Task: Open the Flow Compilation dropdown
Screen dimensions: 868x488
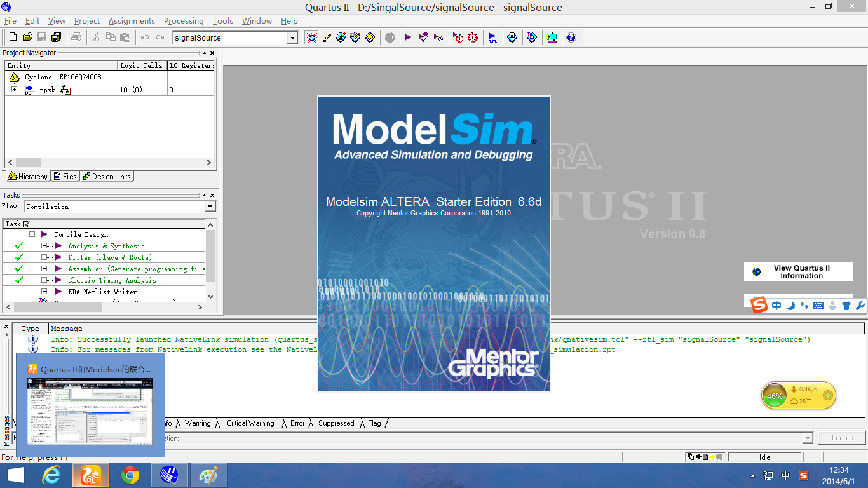Action: coord(210,207)
